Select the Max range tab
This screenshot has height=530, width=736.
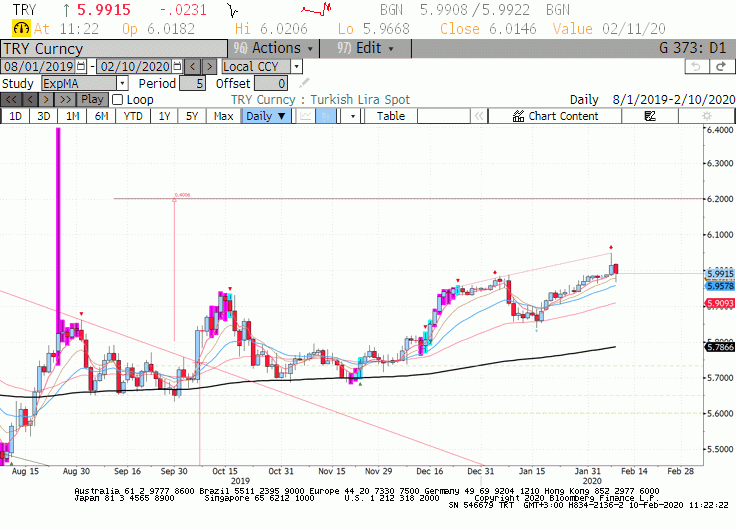tap(223, 116)
